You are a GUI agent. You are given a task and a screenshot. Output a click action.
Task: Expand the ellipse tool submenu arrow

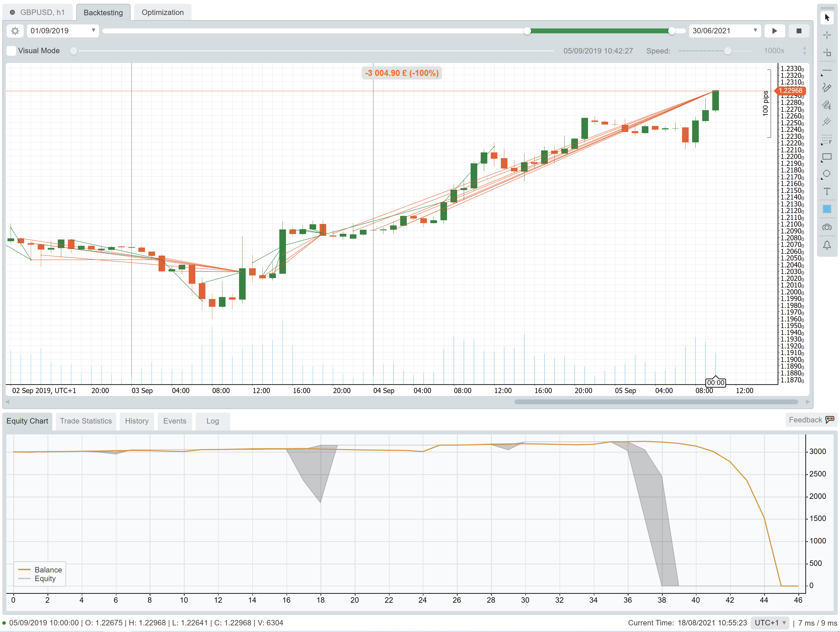[x=822, y=179]
